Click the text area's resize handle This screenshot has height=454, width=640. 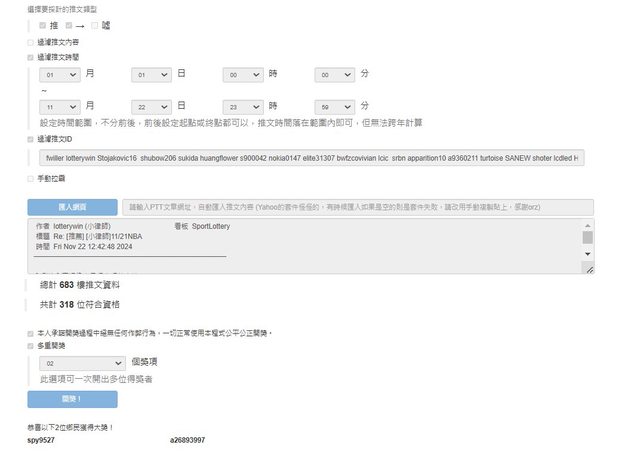(x=589, y=270)
